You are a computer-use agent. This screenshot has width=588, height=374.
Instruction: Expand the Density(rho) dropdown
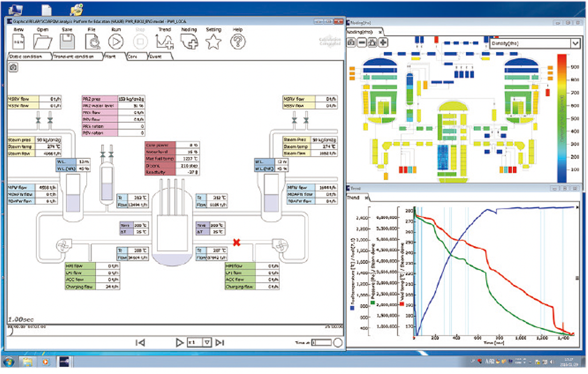point(574,44)
